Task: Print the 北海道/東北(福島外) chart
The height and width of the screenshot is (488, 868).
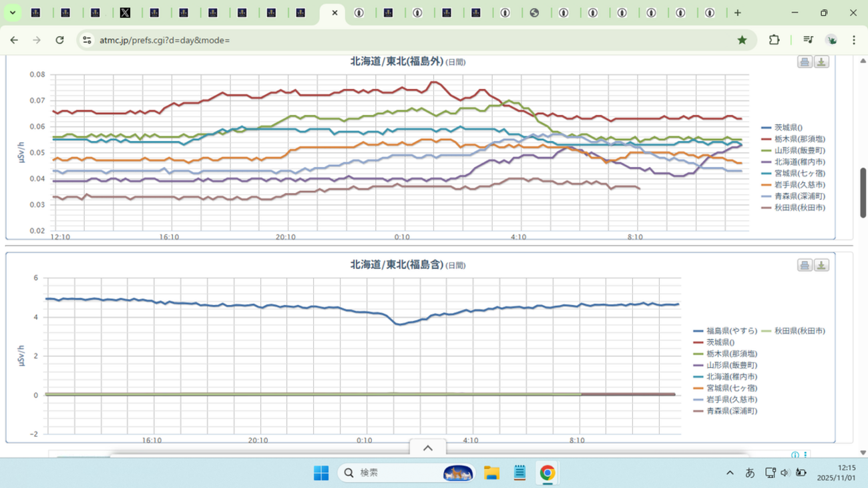Action: click(805, 62)
